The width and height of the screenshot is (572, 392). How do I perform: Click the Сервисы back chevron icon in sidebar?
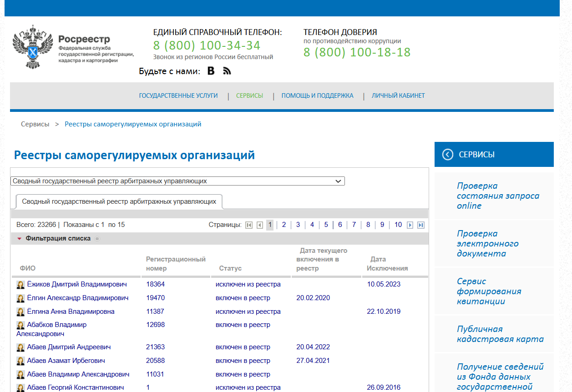[448, 154]
